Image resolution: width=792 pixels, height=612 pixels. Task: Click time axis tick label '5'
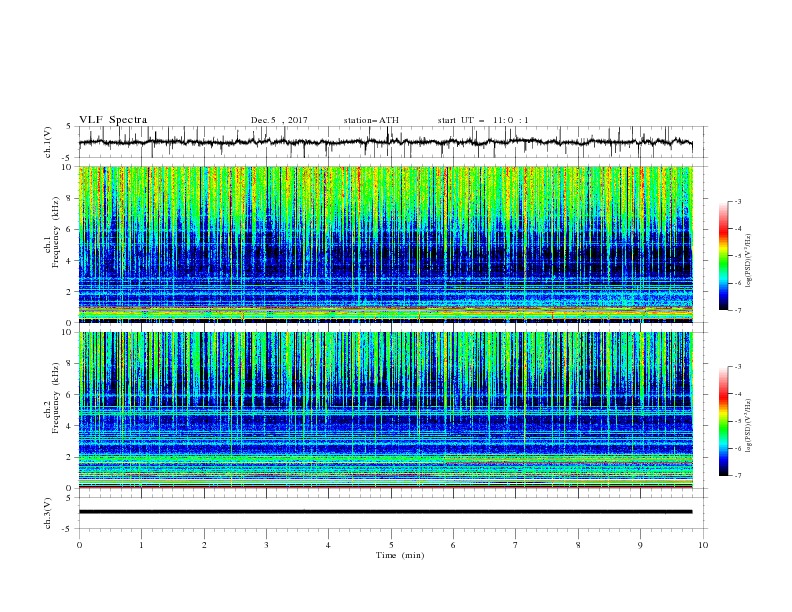[391, 545]
